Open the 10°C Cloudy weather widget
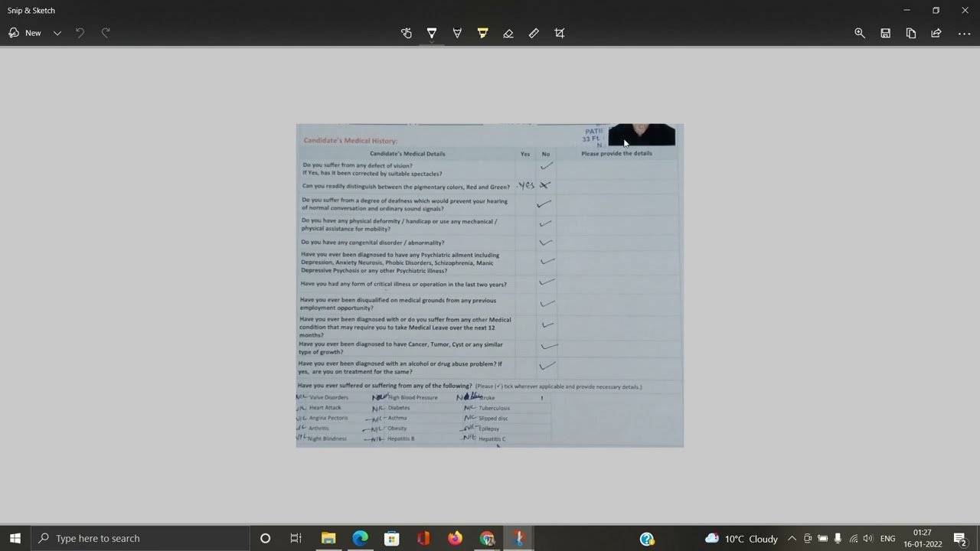Screen dimensions: 980x551 click(x=741, y=539)
